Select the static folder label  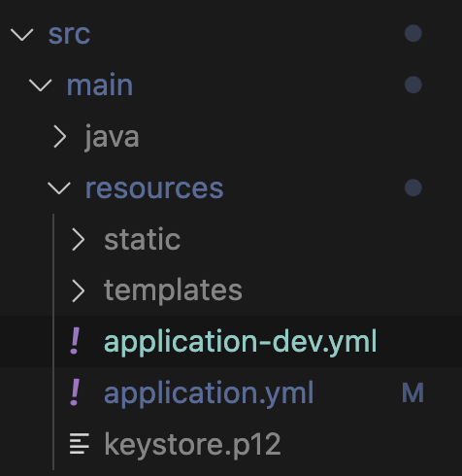[x=142, y=239]
